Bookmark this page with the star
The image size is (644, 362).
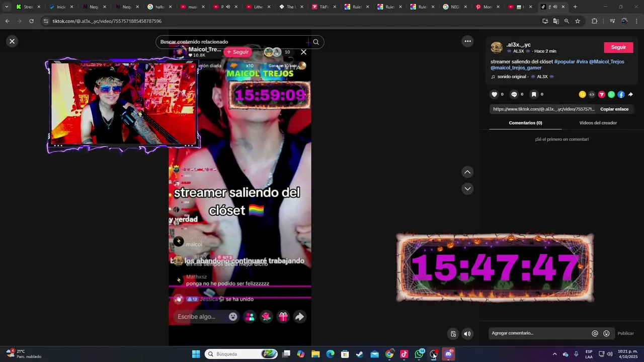coord(578,21)
